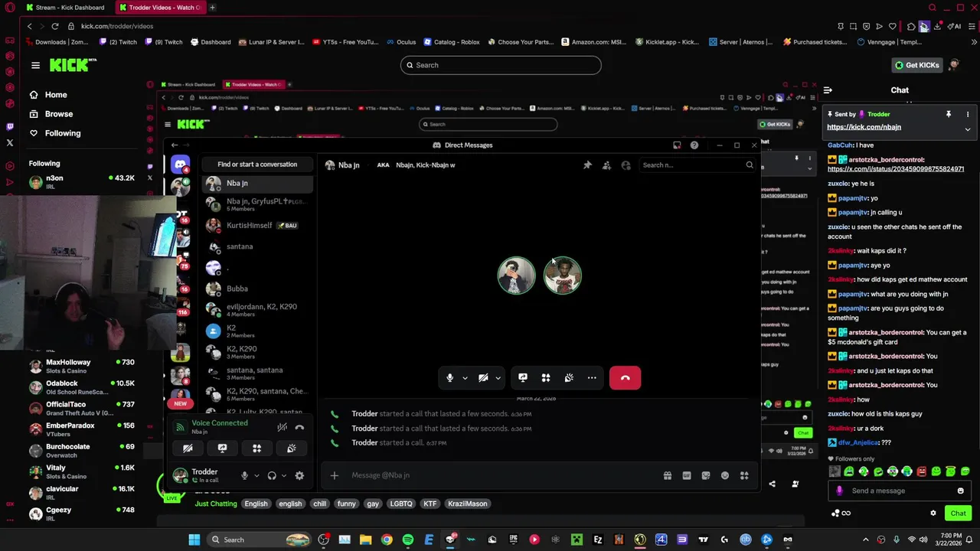
Task: Open the chat settings gear
Action: (x=933, y=513)
